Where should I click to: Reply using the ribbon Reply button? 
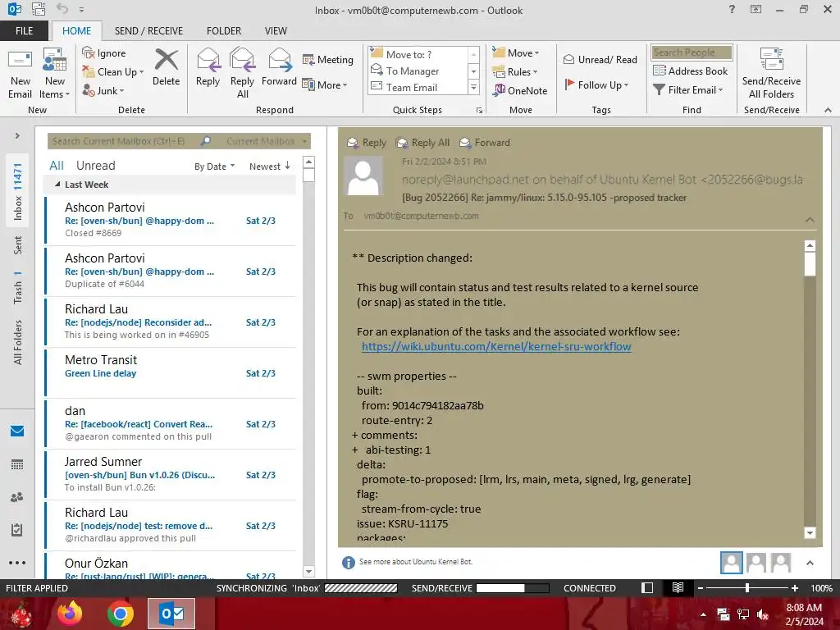[208, 67]
